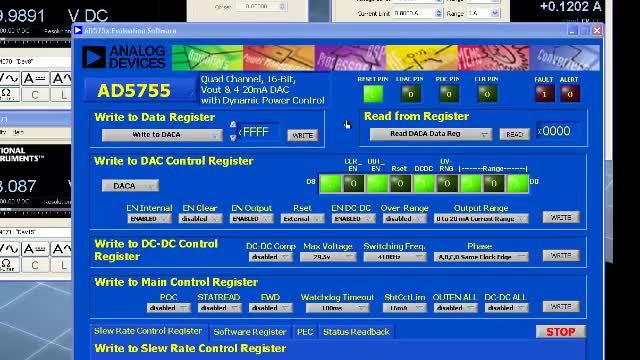
Task: Toggle the Rset bit square
Action: pos(400,184)
